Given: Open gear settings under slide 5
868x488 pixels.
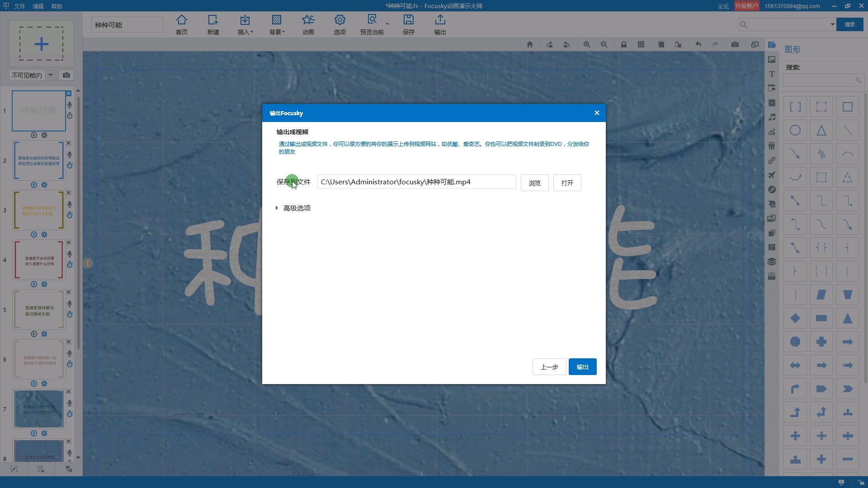Looking at the screenshot, I should click(x=44, y=334).
